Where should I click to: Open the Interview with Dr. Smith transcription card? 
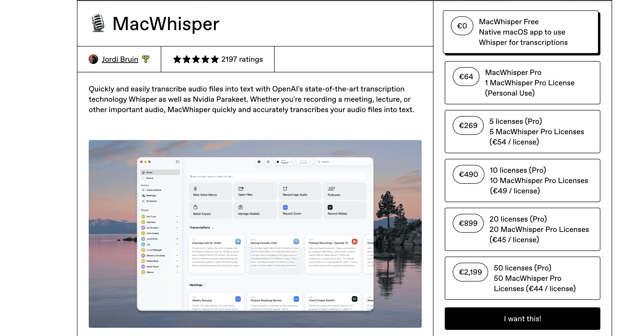(216, 254)
